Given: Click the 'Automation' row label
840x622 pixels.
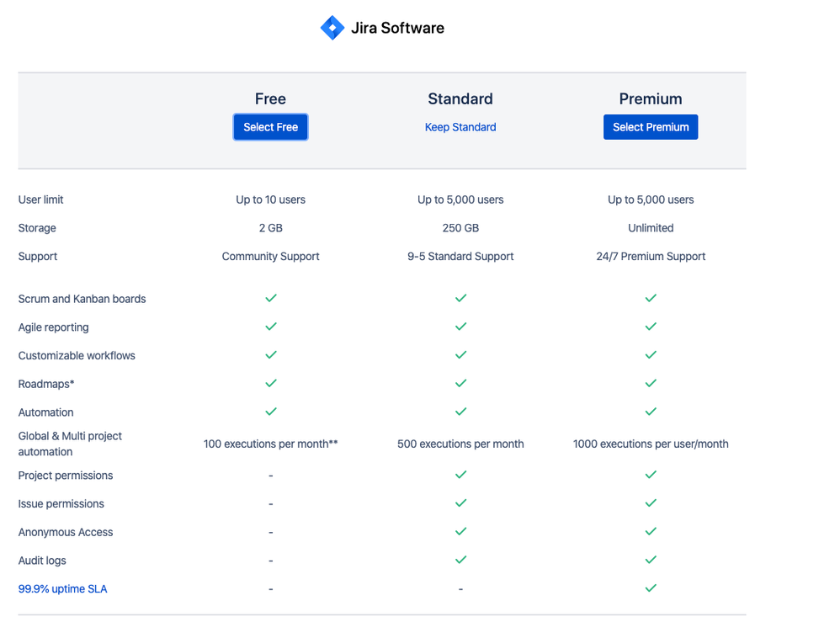Looking at the screenshot, I should click(45, 412).
